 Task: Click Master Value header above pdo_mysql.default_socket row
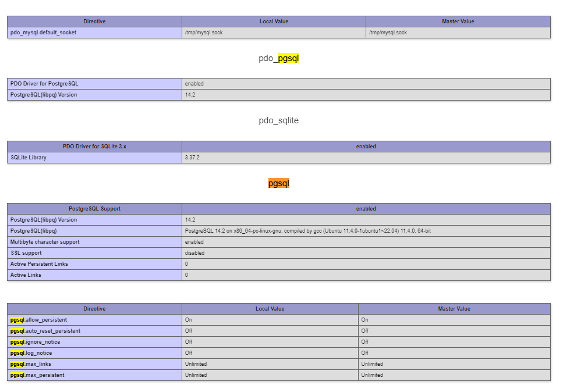[458, 22]
